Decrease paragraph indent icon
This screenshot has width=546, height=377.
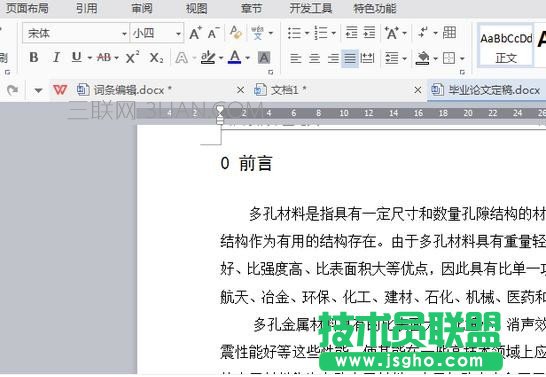tap(351, 32)
